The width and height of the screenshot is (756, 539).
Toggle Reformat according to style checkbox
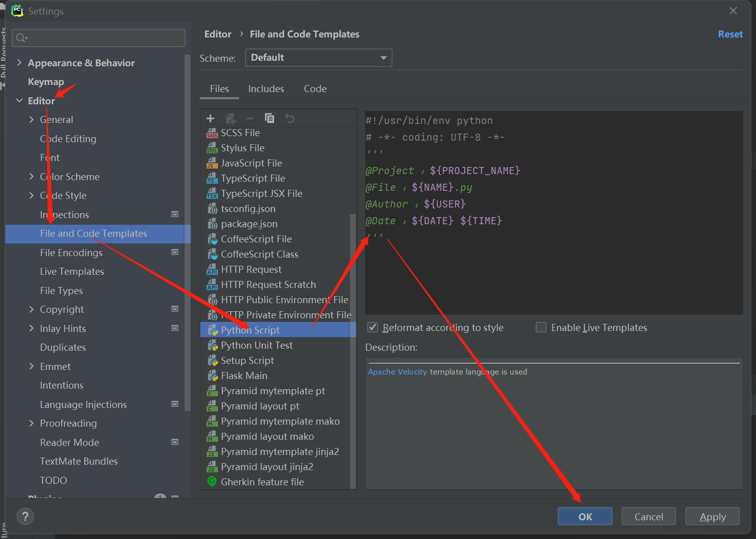pyautogui.click(x=373, y=327)
